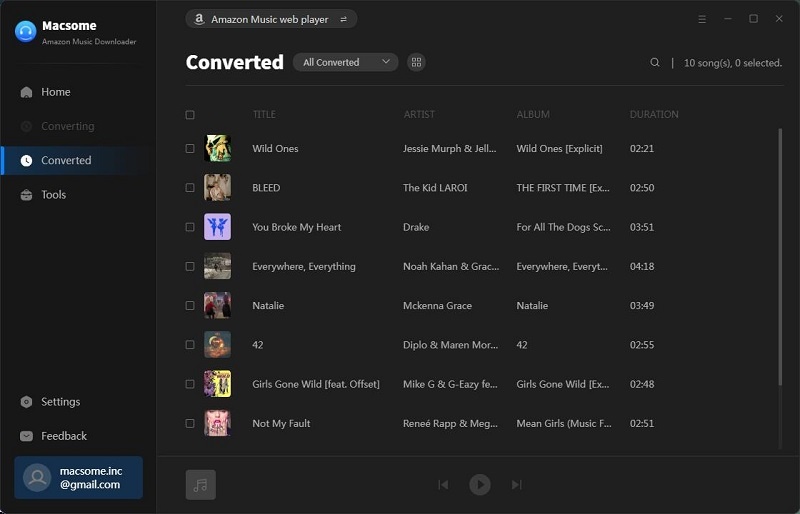
Task: Click the Girls Gone Wild album cover
Action: (217, 384)
